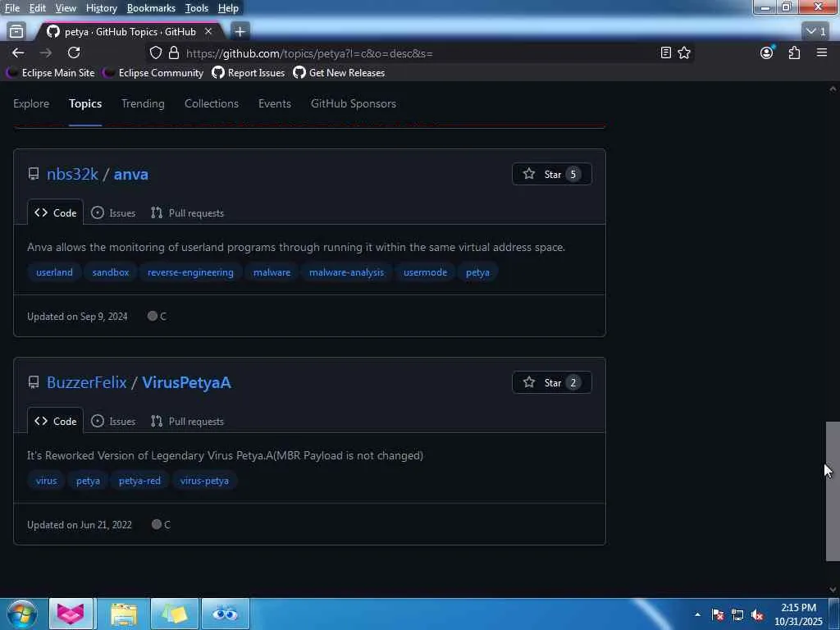The width and height of the screenshot is (840, 630).
Task: Open the Firefox account icon
Action: 767,52
